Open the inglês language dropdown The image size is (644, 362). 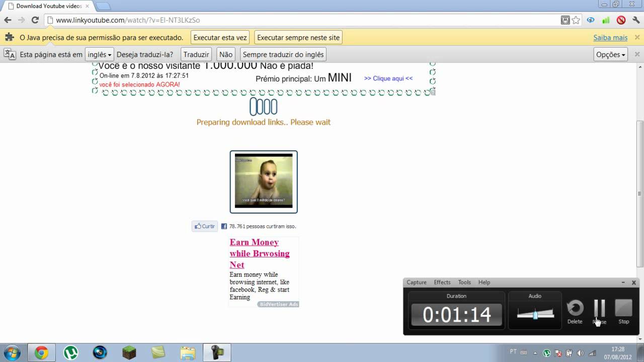click(x=99, y=54)
